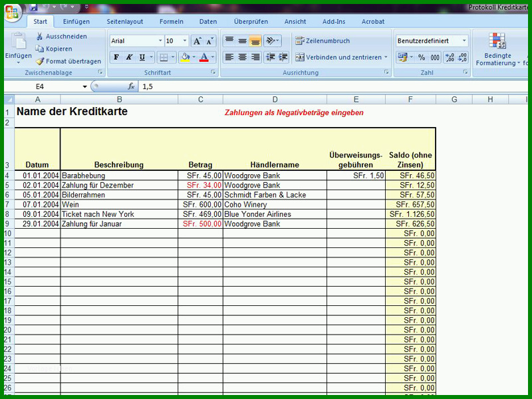This screenshot has height=399, width=532.
Task: Cut selection with Ausschneiden
Action: tap(61, 37)
